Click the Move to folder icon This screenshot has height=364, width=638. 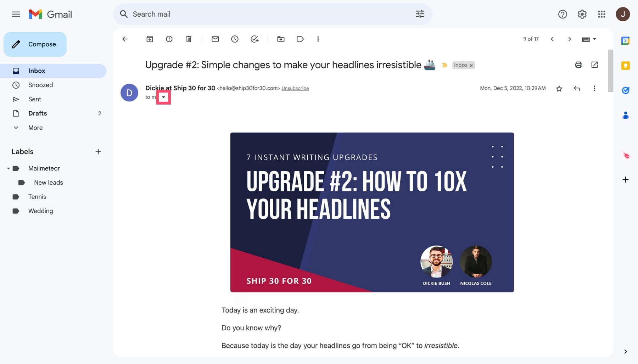281,39
